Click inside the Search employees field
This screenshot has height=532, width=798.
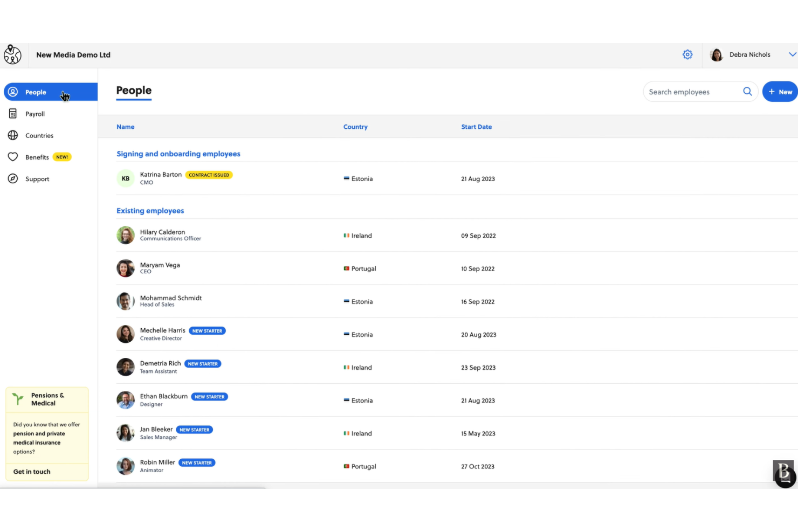[x=690, y=92]
